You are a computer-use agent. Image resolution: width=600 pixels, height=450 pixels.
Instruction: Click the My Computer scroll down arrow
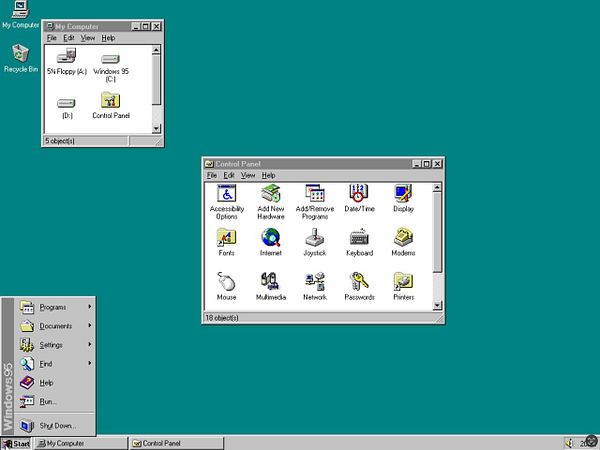point(156,129)
